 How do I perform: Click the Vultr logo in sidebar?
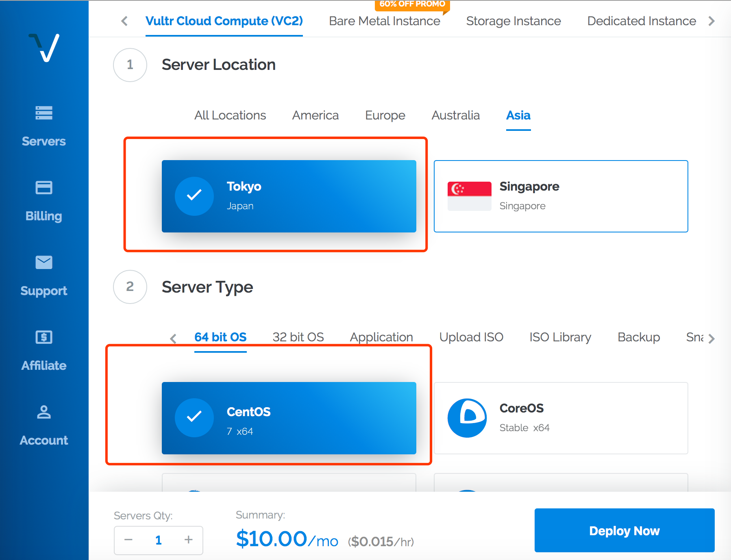click(x=44, y=48)
